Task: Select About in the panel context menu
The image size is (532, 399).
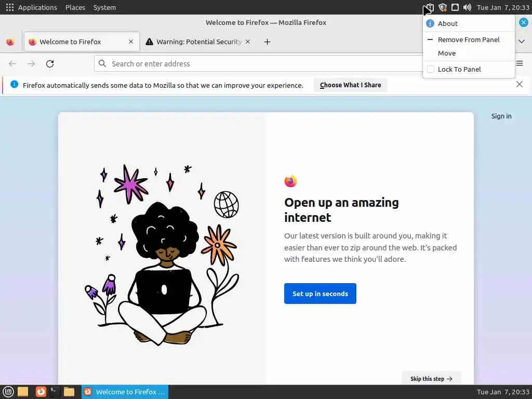Action: coord(469,23)
